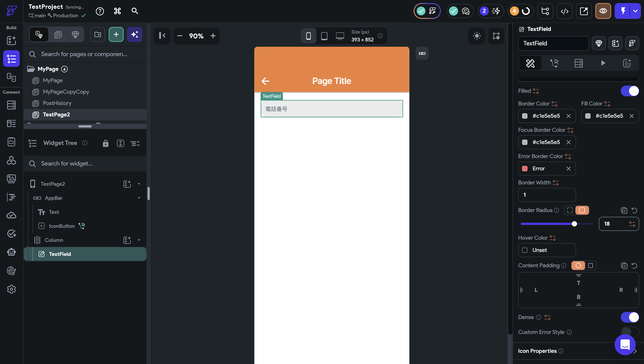Toggle canvas light mode sun icon
Screen dimensions: 644x364
pyautogui.click(x=477, y=36)
